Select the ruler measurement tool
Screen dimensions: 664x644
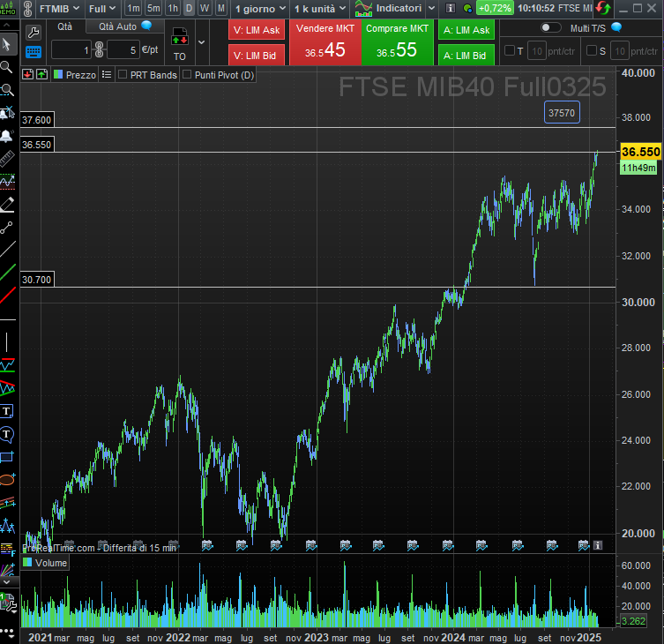click(x=7, y=158)
